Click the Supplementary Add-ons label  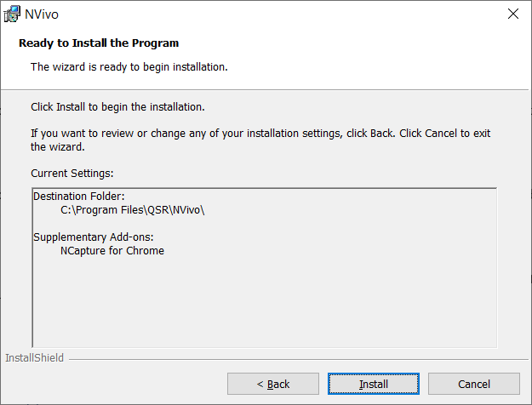click(94, 237)
